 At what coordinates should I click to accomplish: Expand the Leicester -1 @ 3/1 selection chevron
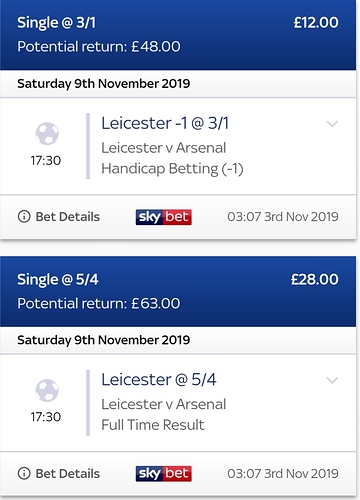click(x=332, y=124)
